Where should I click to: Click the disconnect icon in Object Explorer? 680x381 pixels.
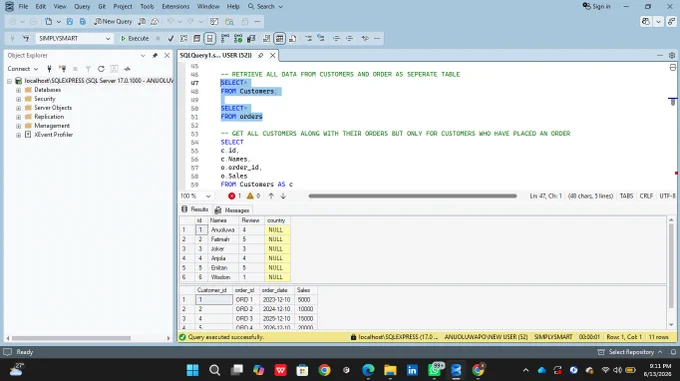coord(62,69)
